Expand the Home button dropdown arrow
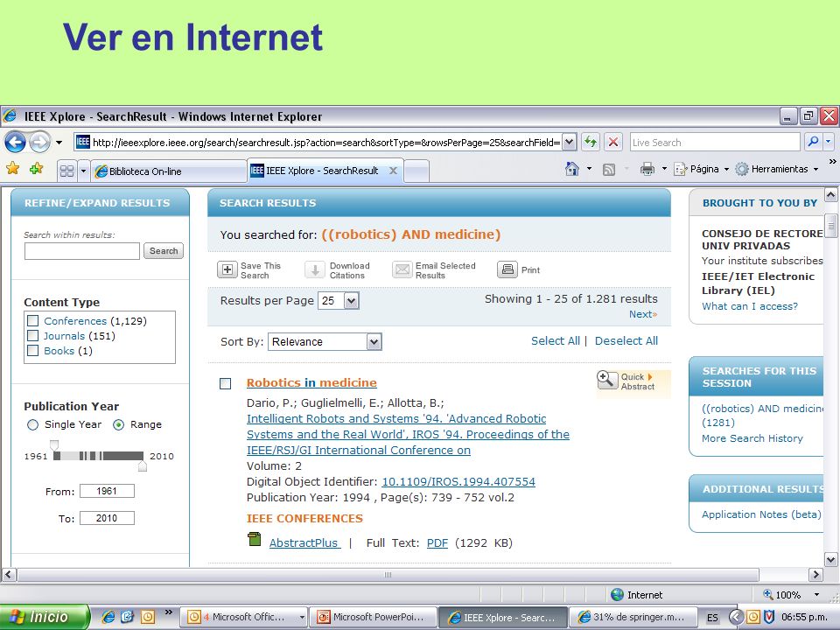This screenshot has width=840, height=630. 589,169
